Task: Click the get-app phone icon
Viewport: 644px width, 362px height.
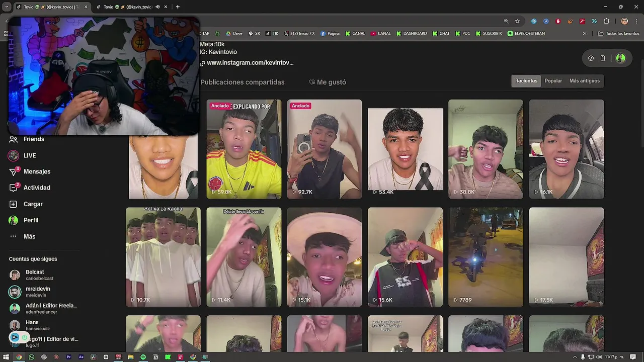Action: (x=603, y=58)
